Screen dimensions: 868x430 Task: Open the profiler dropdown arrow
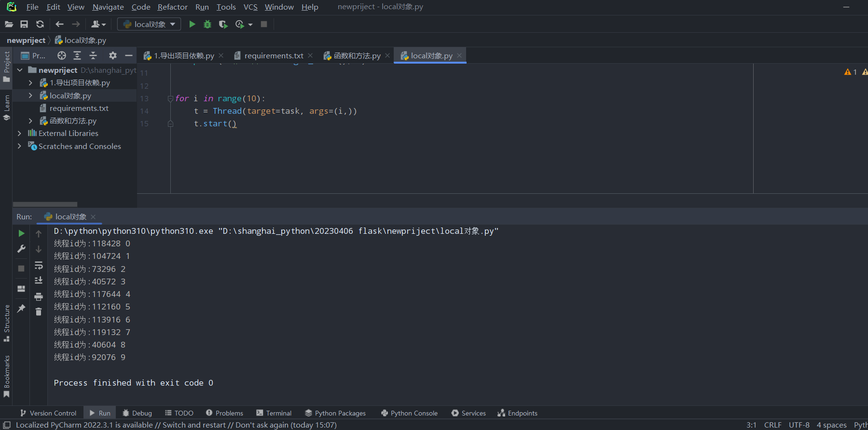click(x=250, y=25)
